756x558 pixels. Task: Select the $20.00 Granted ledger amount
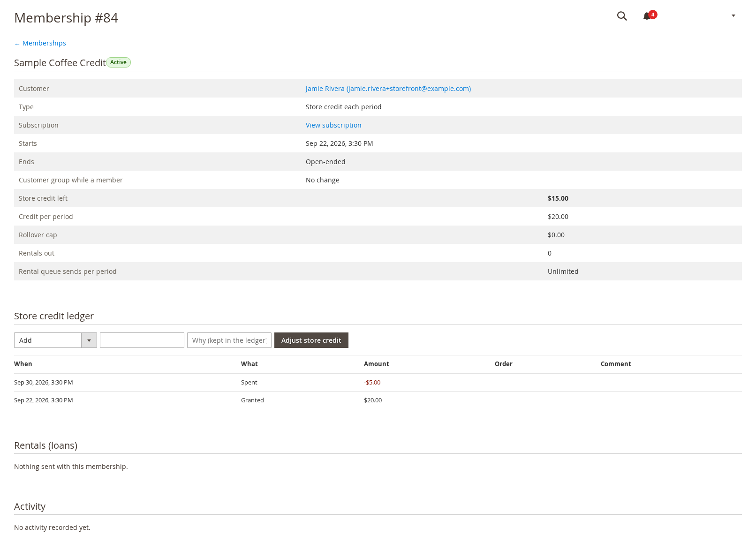(x=373, y=400)
